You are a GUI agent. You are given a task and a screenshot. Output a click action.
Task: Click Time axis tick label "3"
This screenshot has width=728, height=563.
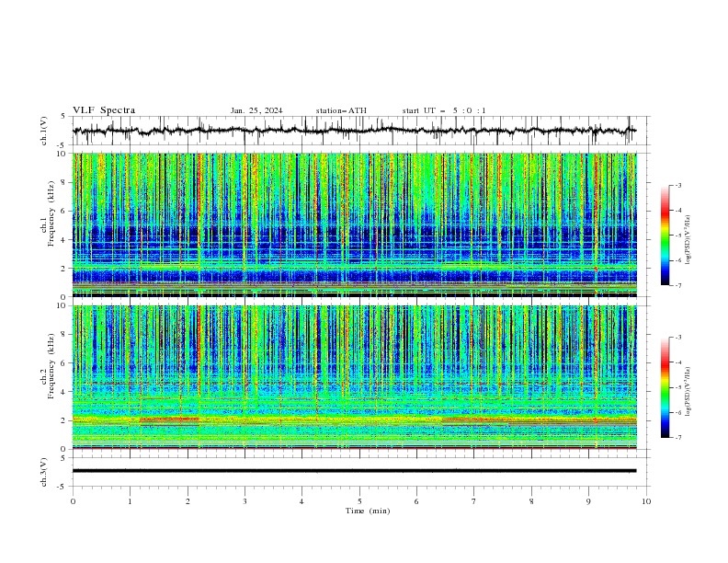click(x=245, y=501)
